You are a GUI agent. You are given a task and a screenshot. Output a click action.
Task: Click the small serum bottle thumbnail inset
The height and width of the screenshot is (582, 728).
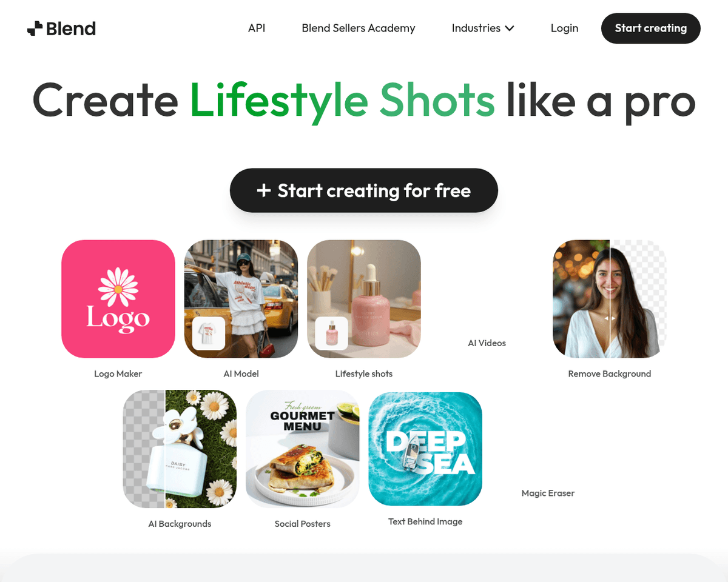332,333
